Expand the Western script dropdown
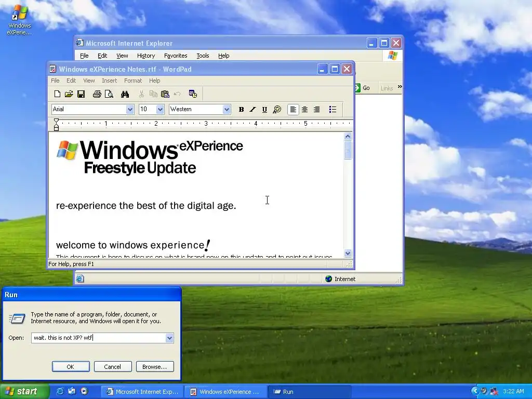The image size is (532, 399). pyautogui.click(x=227, y=109)
